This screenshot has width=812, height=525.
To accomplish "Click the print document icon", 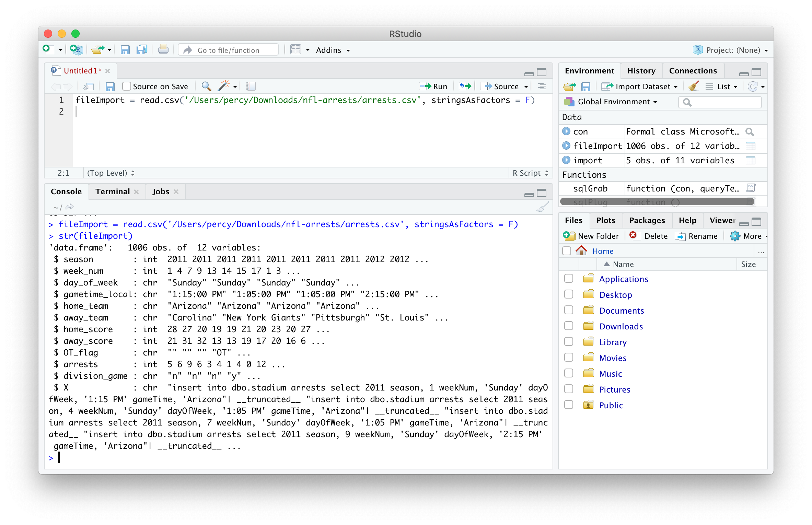I will tap(163, 50).
